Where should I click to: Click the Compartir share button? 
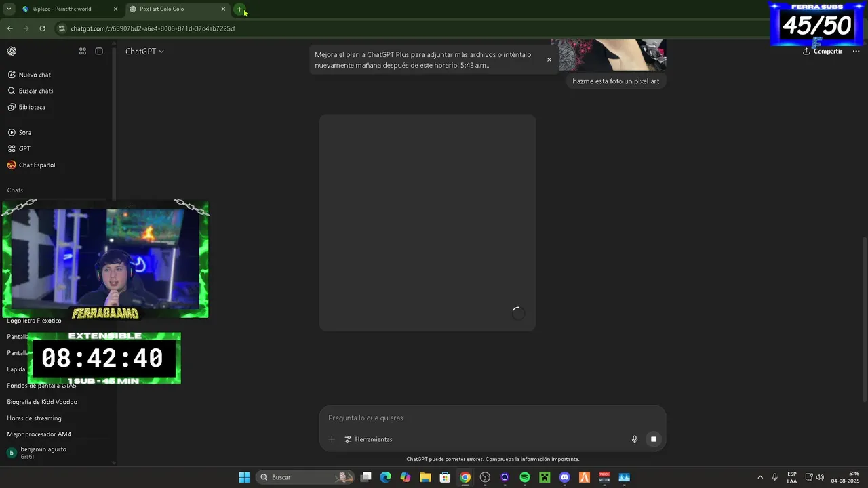click(822, 52)
